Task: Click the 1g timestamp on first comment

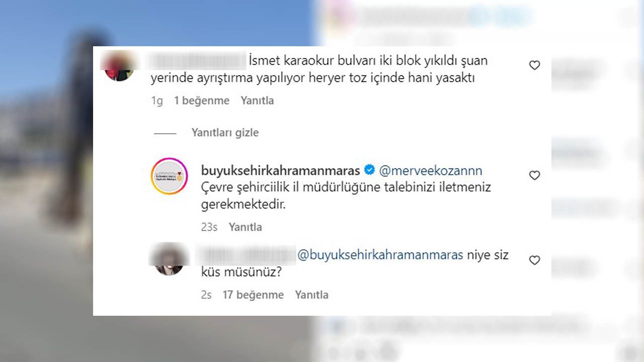Action: 157,101
